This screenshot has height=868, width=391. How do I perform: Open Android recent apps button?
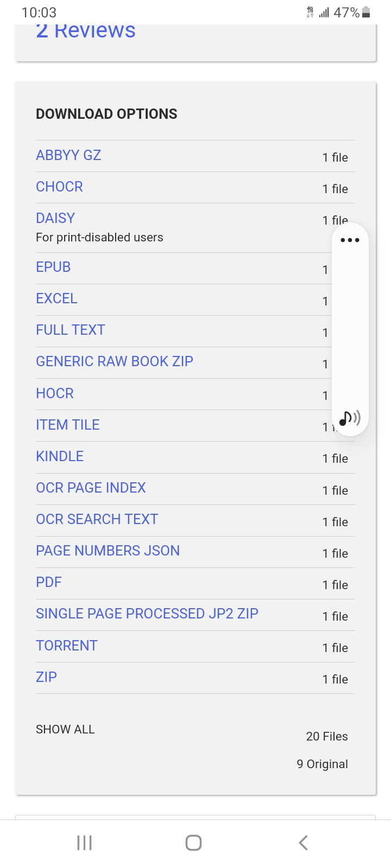pyautogui.click(x=84, y=843)
